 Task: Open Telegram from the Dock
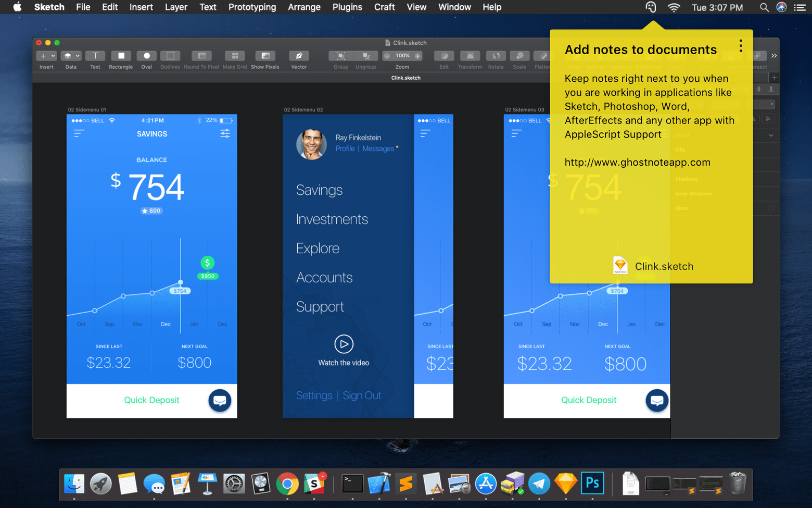pos(539,484)
